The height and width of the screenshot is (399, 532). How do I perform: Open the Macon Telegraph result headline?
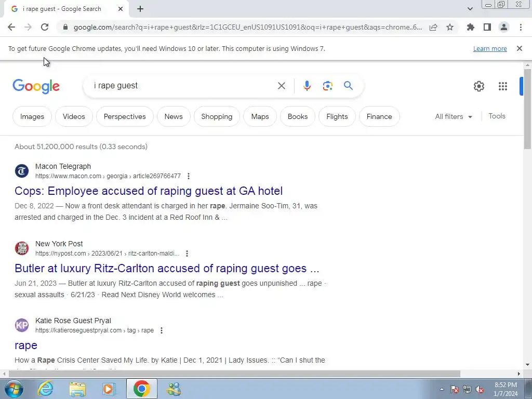click(x=149, y=191)
